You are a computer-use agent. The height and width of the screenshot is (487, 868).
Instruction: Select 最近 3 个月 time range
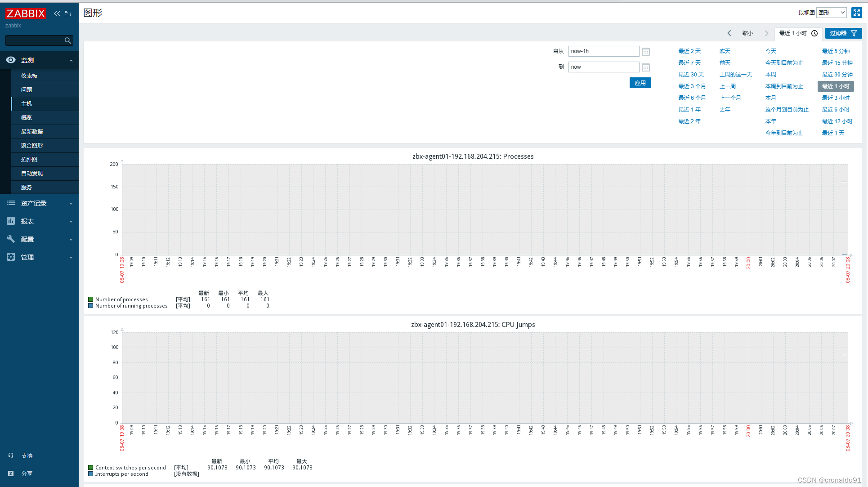(692, 86)
